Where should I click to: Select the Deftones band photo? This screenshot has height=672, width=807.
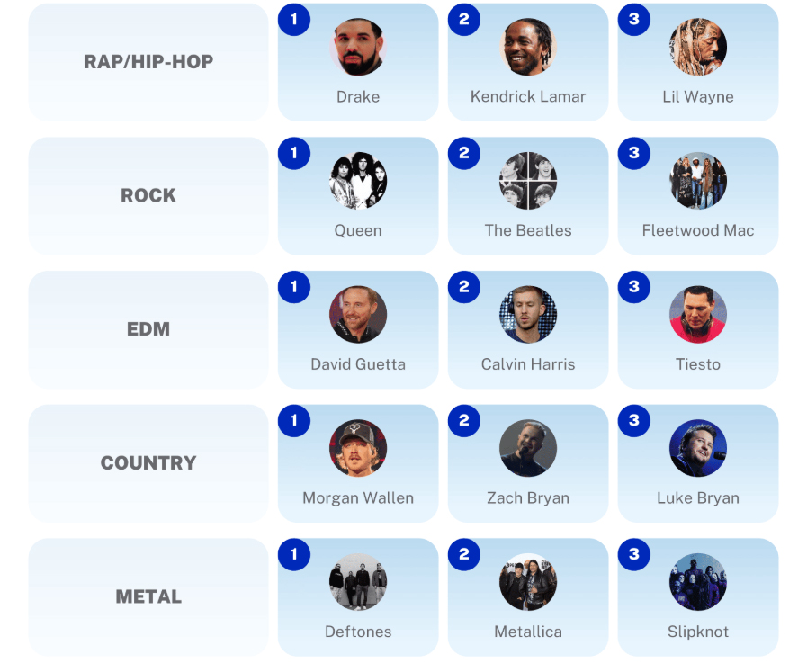pos(358,582)
